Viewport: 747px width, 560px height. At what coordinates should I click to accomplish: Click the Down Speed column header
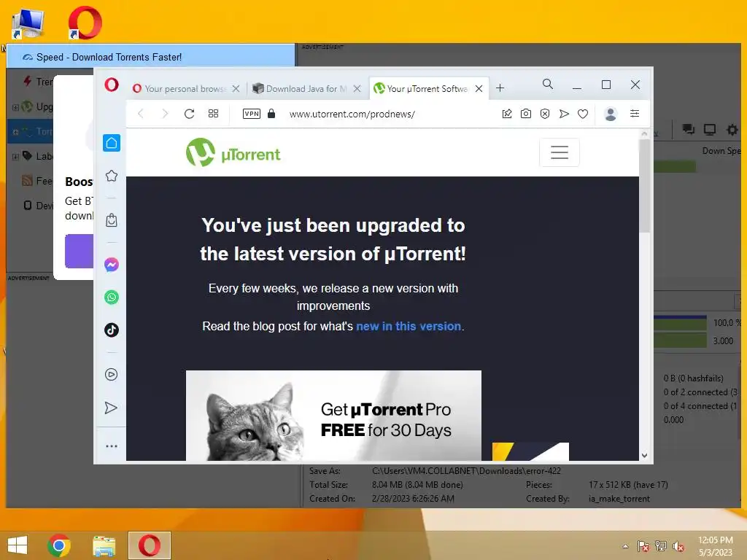(721, 151)
